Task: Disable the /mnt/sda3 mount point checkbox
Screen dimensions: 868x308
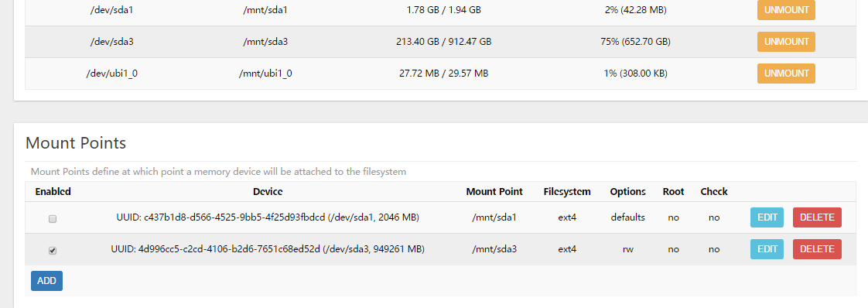Action: pos(53,251)
